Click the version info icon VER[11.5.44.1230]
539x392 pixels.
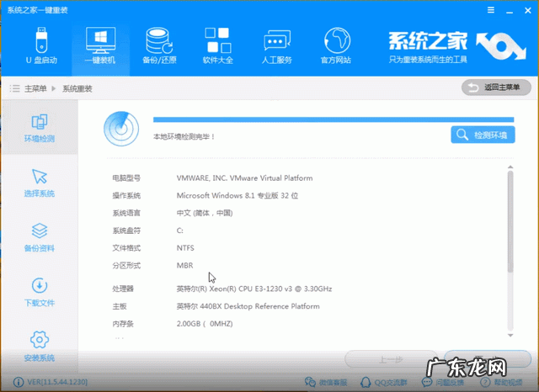[18, 382]
